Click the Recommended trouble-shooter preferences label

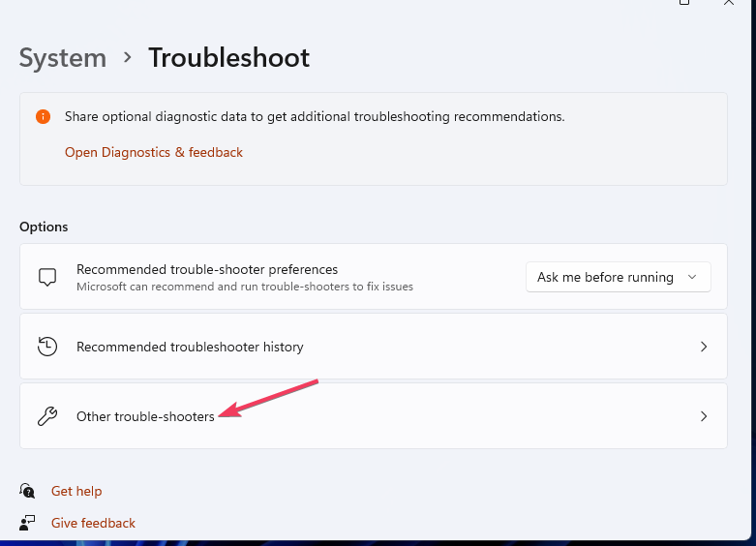[x=207, y=269]
